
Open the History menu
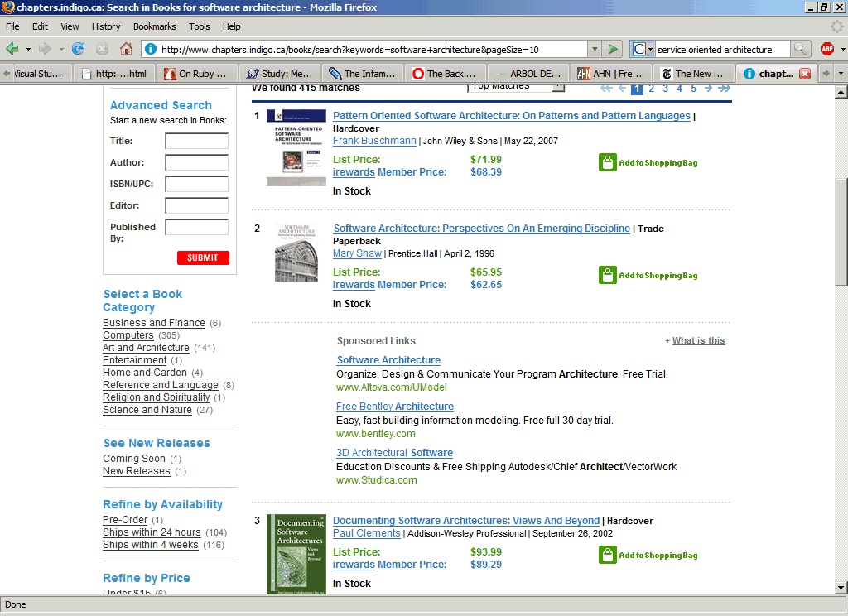[106, 26]
